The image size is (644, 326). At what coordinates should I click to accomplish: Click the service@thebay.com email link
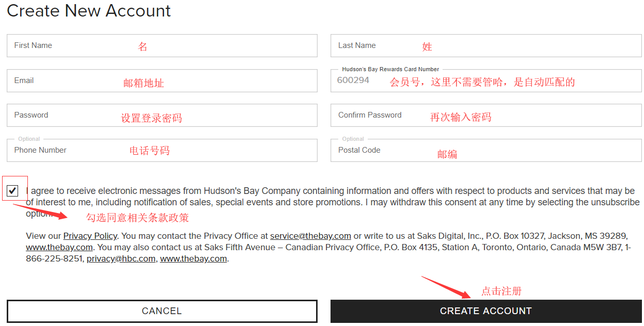point(310,236)
